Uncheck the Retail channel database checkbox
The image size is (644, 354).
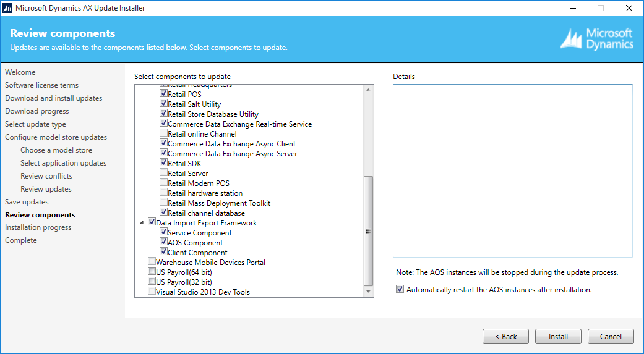point(163,212)
